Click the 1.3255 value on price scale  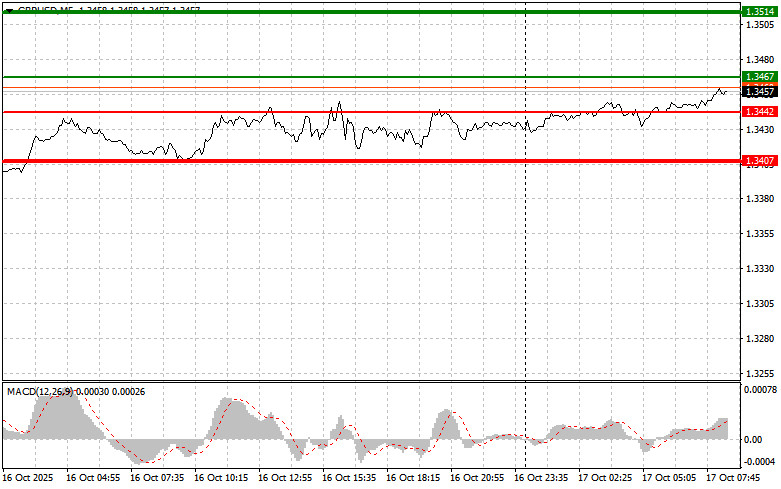point(759,373)
